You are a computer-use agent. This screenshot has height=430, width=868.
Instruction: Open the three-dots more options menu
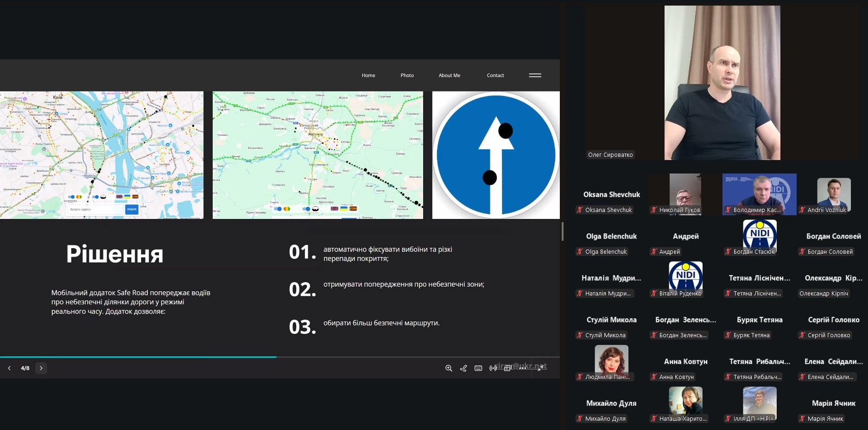523,368
